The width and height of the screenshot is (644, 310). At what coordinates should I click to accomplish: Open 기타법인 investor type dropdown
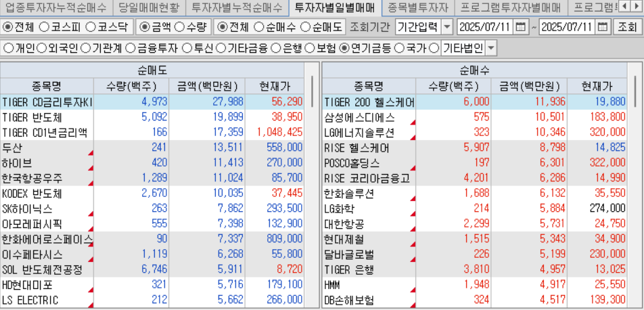point(491,49)
